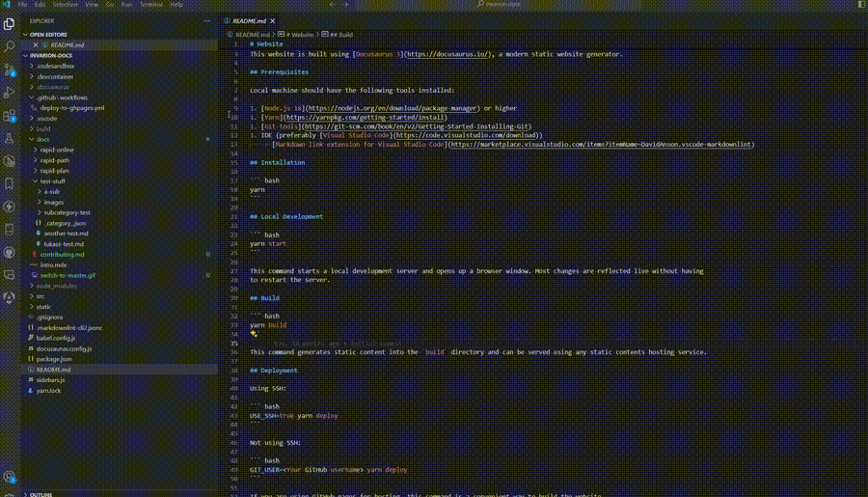Click the command center search box
The height and width of the screenshot is (497, 868).
[499, 5]
